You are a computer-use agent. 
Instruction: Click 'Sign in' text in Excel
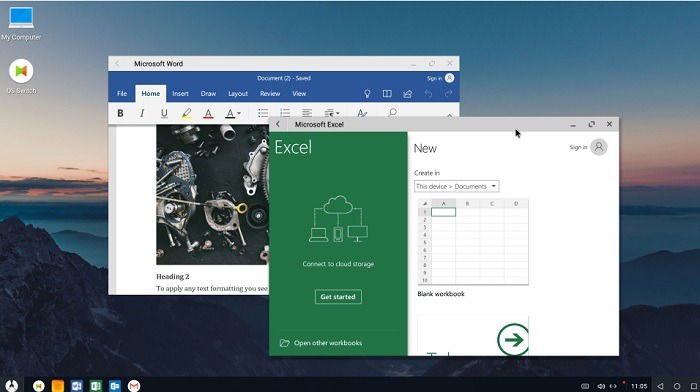coord(578,147)
